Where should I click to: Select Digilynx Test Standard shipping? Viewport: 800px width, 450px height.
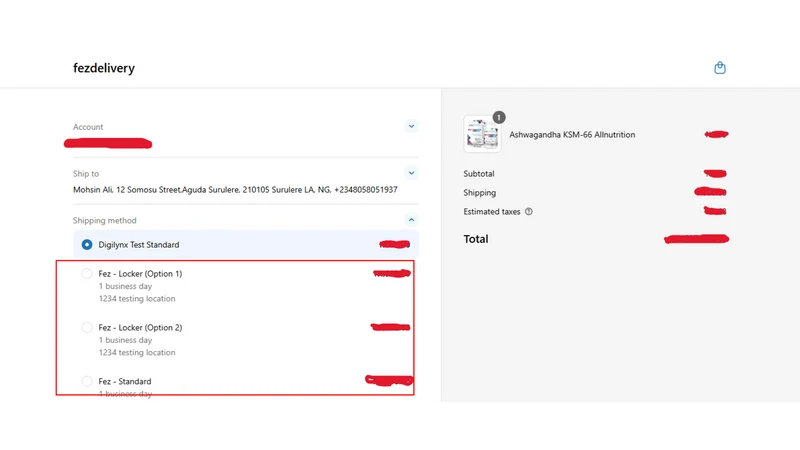(87, 244)
